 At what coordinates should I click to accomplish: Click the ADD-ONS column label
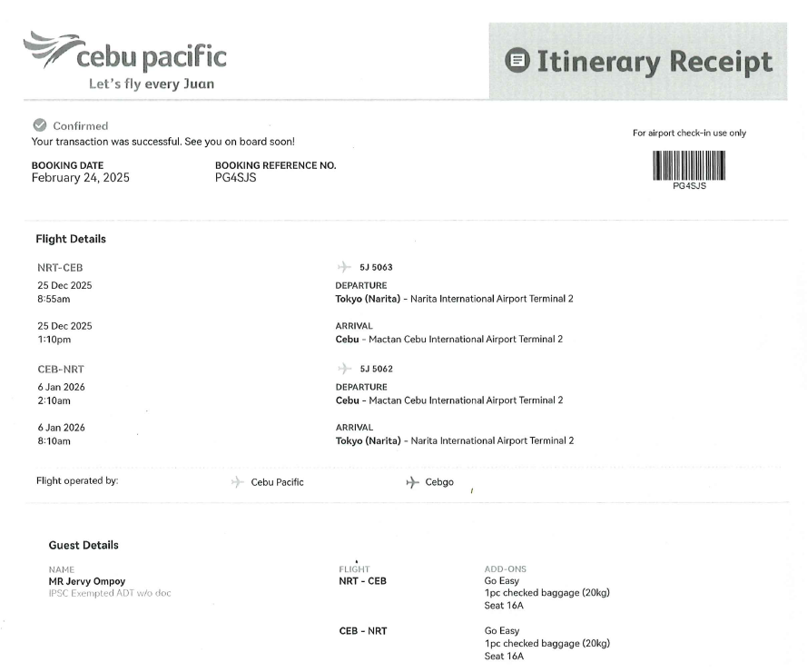click(507, 569)
